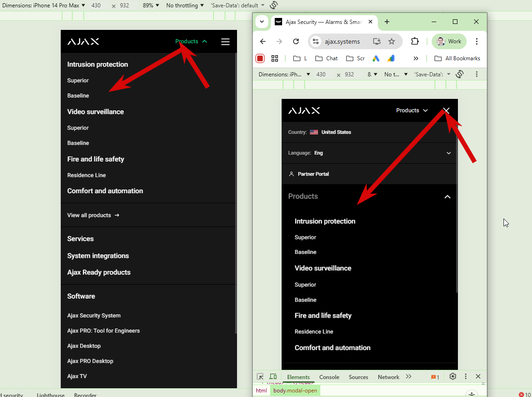
Task: Click red stop-record bookmark icon
Action: [260, 58]
